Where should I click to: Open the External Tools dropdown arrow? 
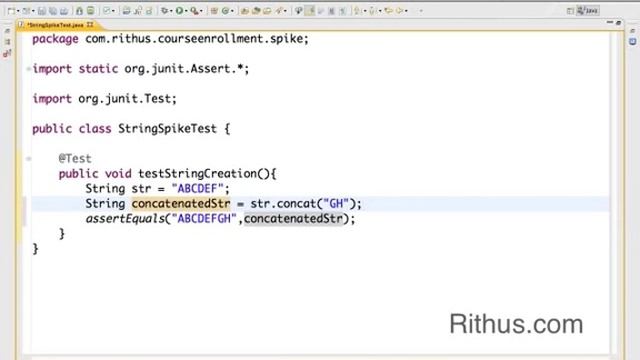[x=201, y=11]
